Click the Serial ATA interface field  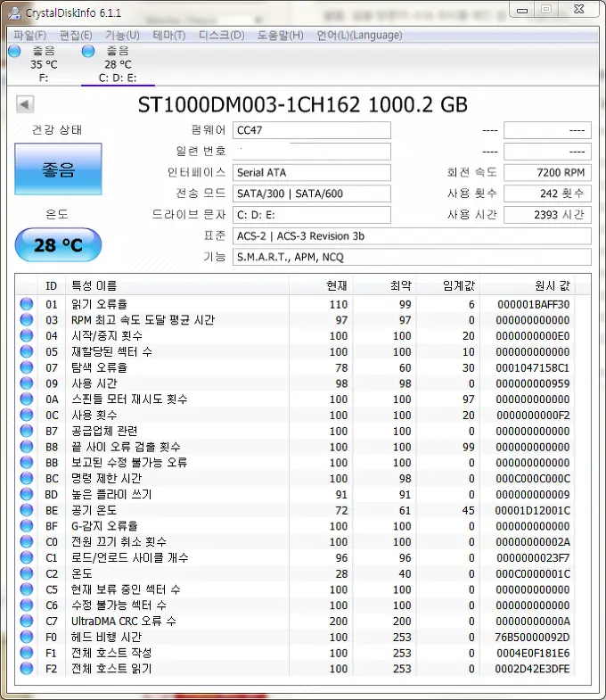click(x=312, y=172)
